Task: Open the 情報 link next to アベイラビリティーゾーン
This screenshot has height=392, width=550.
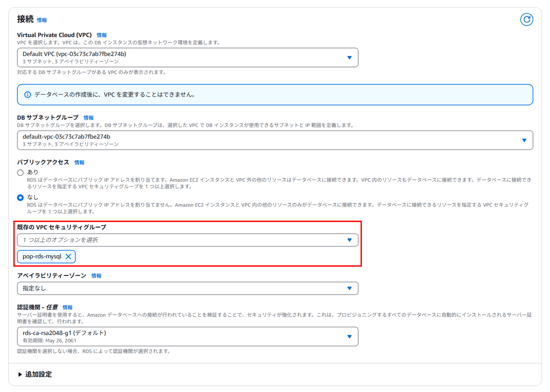Action: coord(96,276)
